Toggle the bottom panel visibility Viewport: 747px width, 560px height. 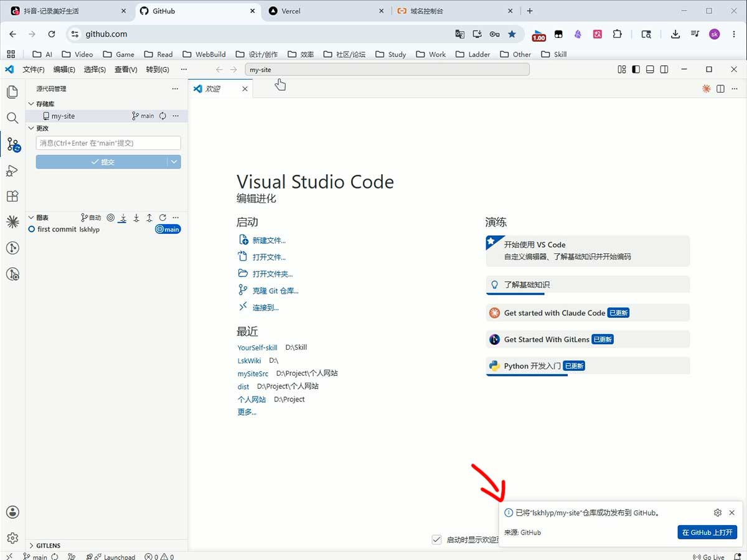pos(650,70)
